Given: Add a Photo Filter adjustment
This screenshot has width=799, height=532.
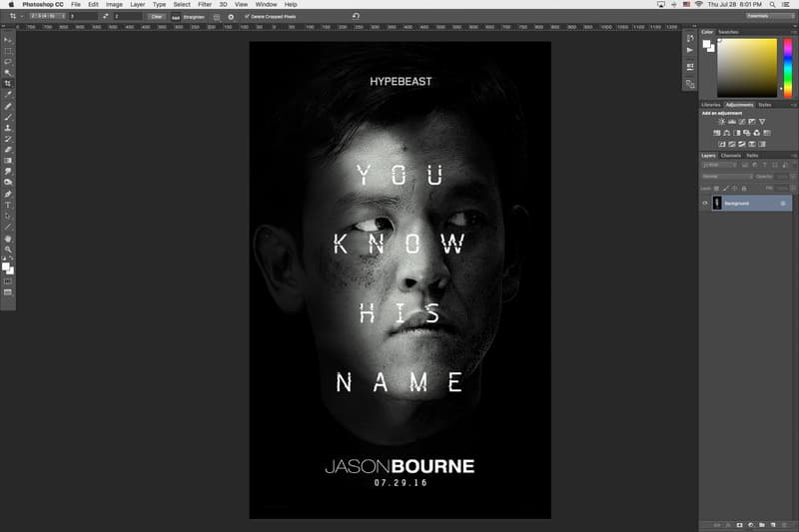Looking at the screenshot, I should coord(746,133).
